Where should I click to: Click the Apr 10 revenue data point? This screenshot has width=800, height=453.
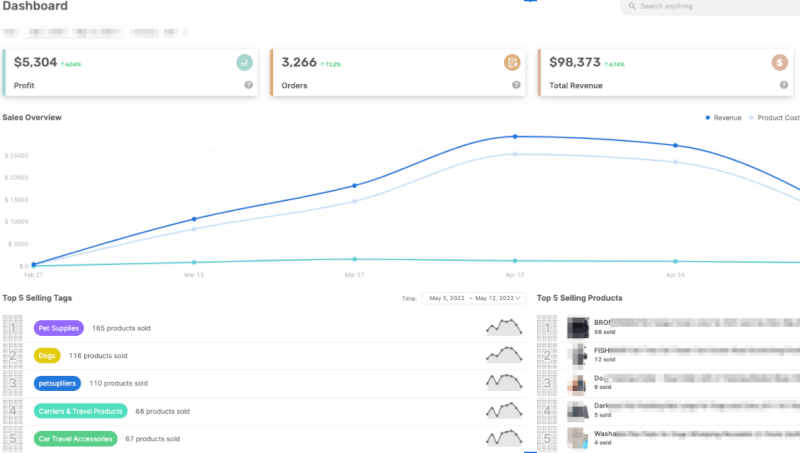tap(515, 137)
